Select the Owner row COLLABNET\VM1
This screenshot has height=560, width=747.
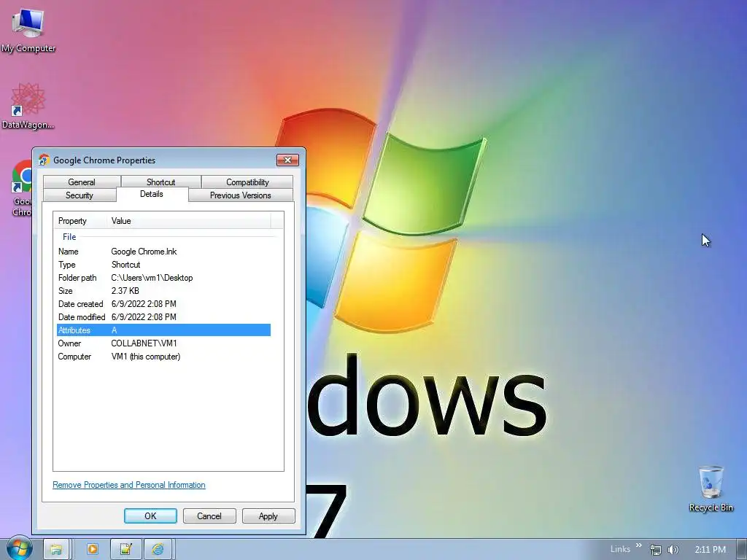tap(164, 343)
